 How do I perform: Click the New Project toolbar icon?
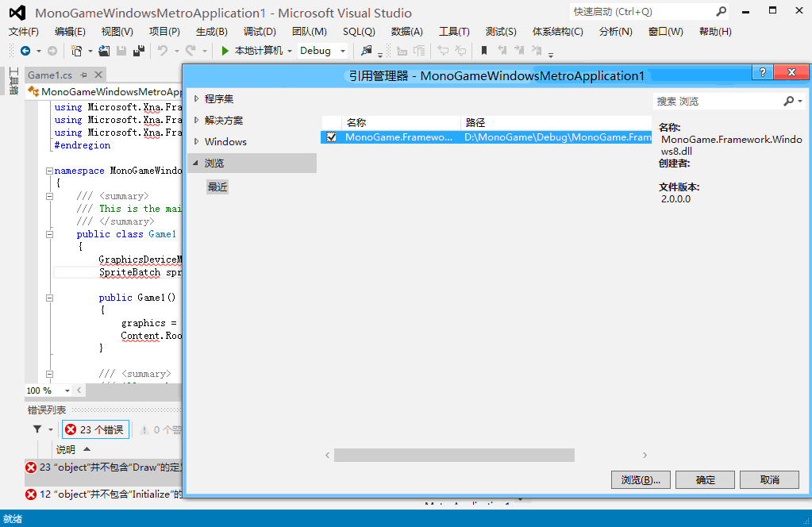click(77, 51)
